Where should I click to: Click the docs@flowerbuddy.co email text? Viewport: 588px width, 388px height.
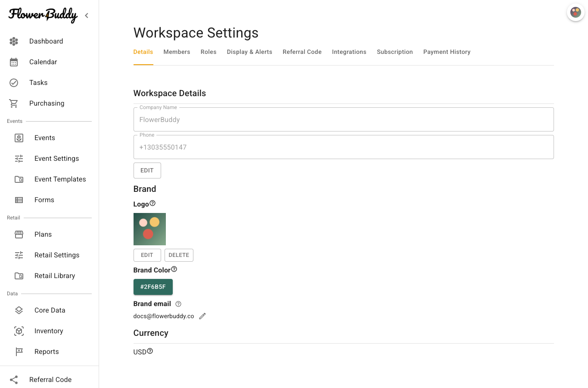pos(164,316)
